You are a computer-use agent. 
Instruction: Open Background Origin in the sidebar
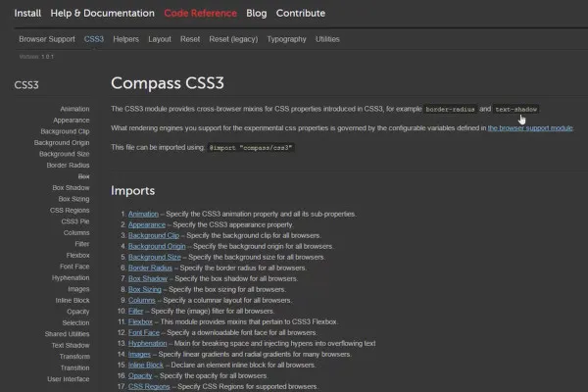62,142
